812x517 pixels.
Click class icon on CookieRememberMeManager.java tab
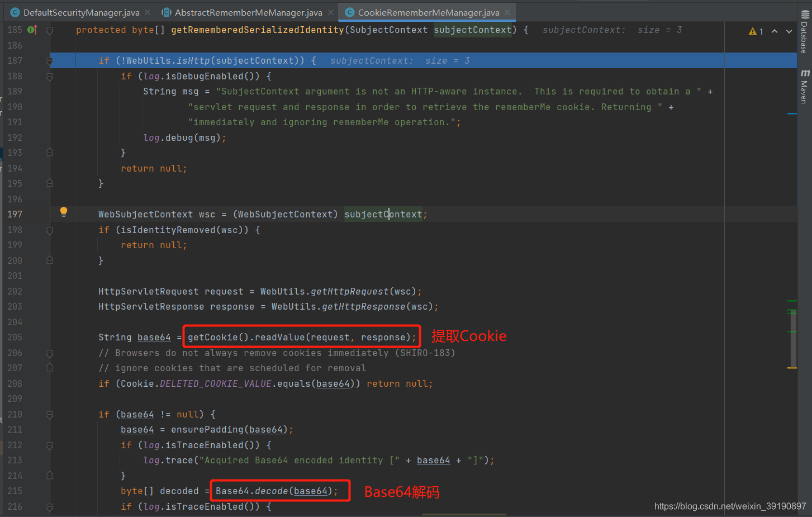point(350,12)
